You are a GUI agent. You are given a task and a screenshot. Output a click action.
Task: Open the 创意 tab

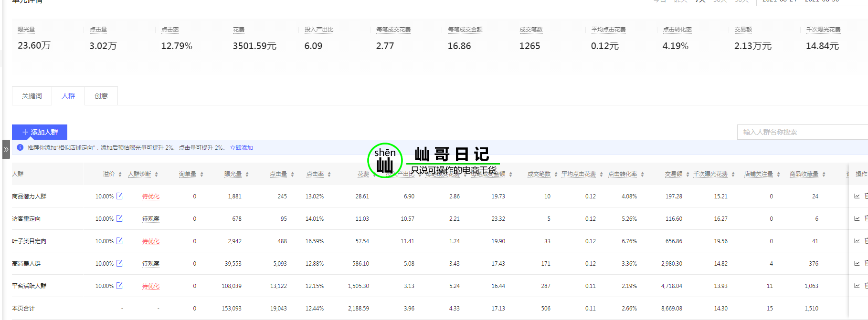pos(101,96)
